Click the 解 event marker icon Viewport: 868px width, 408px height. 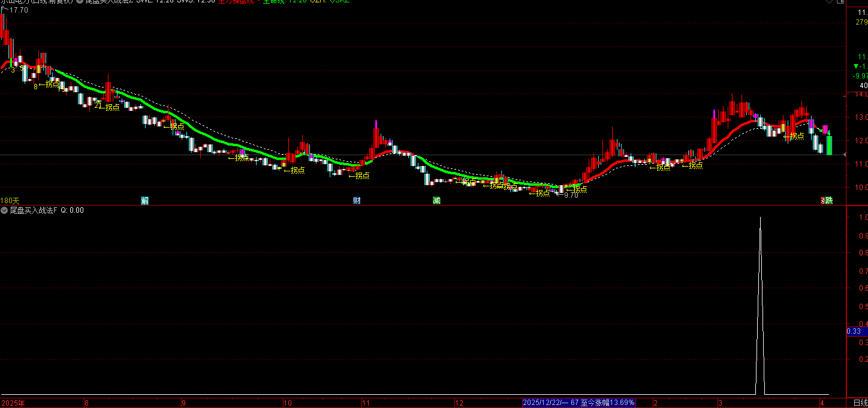coord(144,200)
